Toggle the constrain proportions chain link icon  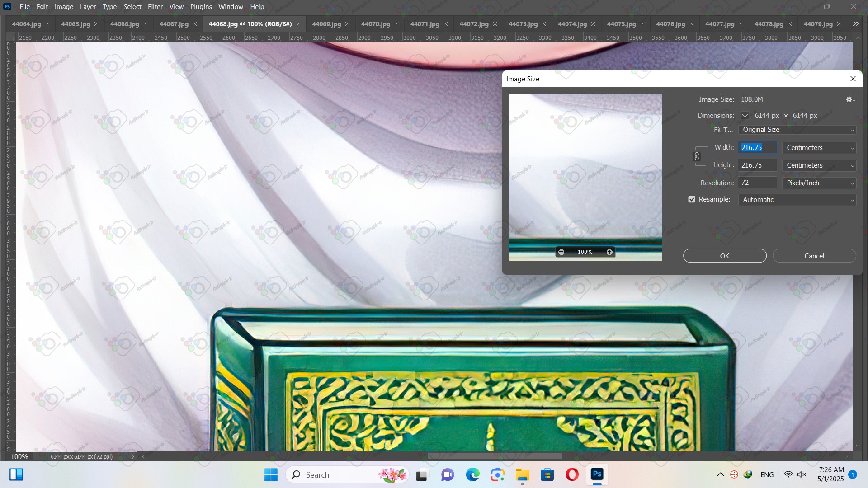pyautogui.click(x=697, y=156)
